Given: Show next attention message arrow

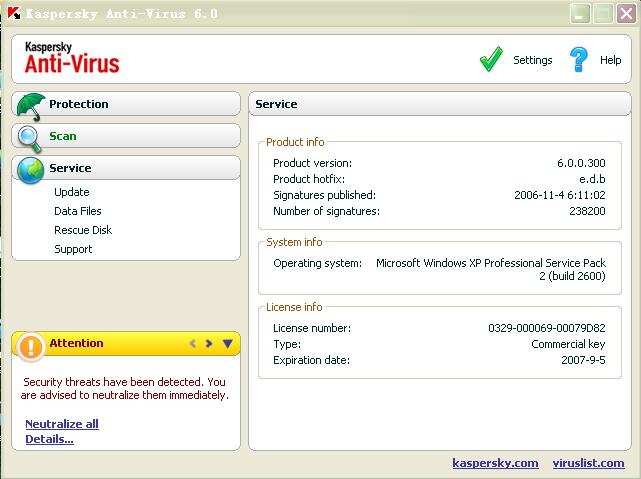Looking at the screenshot, I should 209,343.
